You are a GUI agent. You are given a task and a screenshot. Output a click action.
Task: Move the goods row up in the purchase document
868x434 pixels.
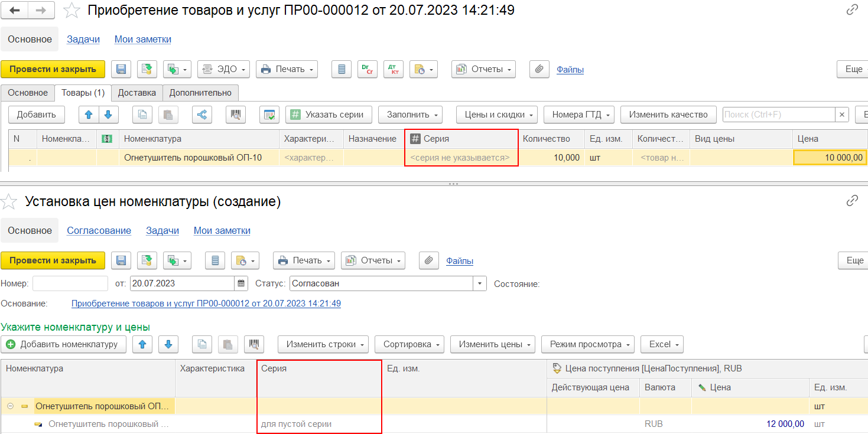89,115
